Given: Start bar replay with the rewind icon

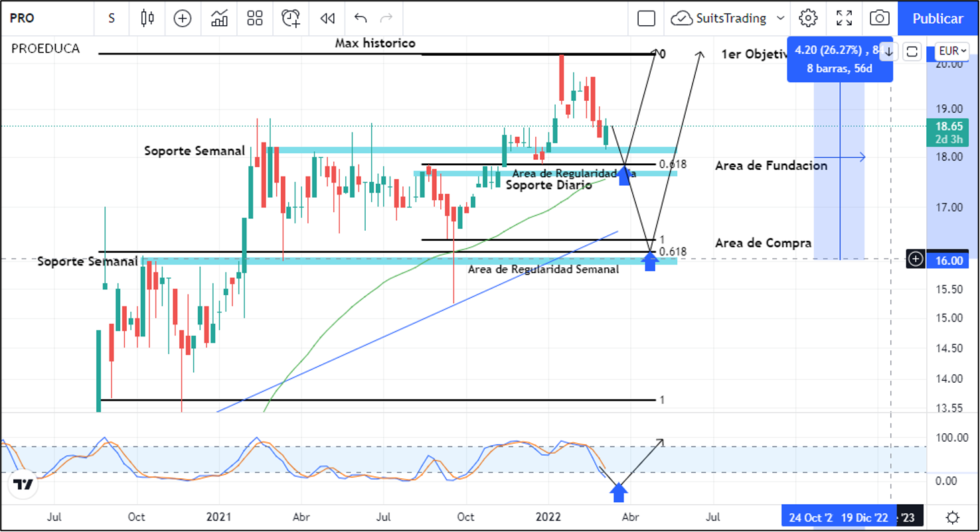Looking at the screenshot, I should 327,19.
